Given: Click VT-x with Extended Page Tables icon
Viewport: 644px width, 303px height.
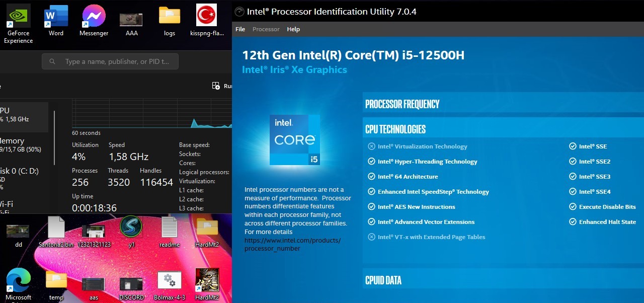Looking at the screenshot, I should 372,237.
